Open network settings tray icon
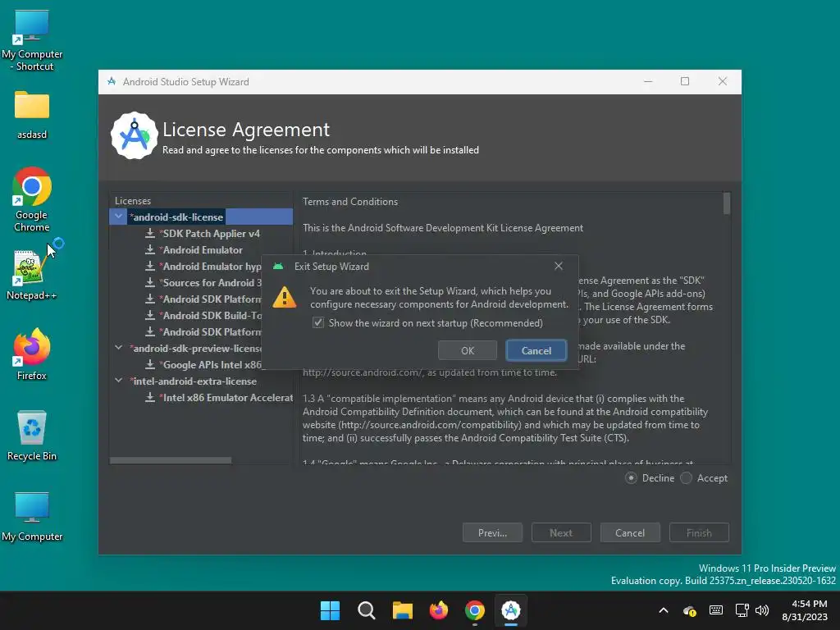This screenshot has height=630, width=840. tap(742, 610)
